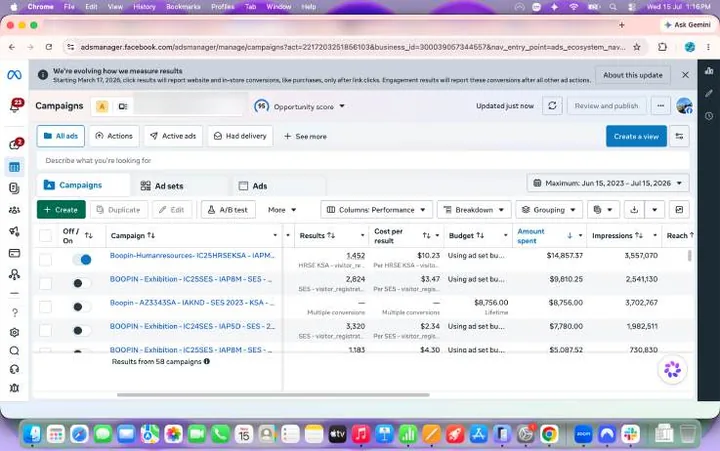Turn on the BOOPIN Exhibition IC24SES campaign toggle
This screenshot has height=451, width=720.
click(82, 331)
